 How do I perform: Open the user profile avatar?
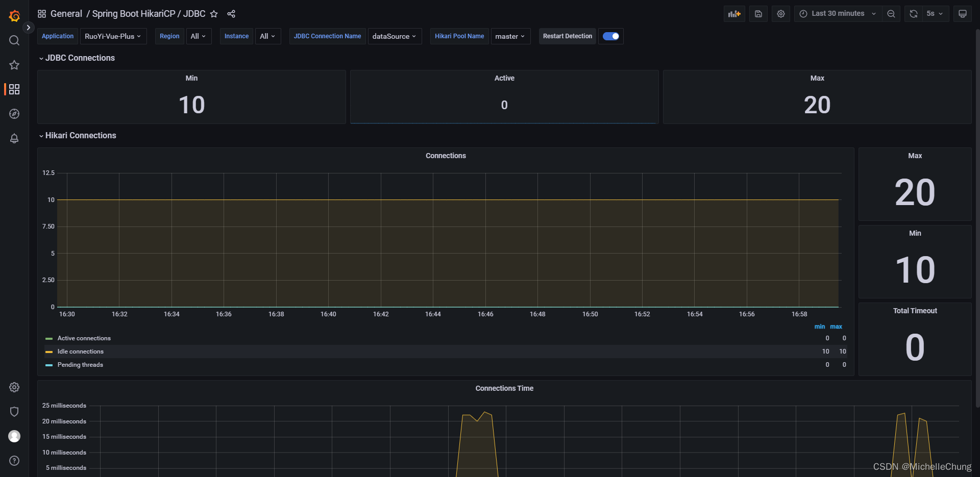(14, 436)
